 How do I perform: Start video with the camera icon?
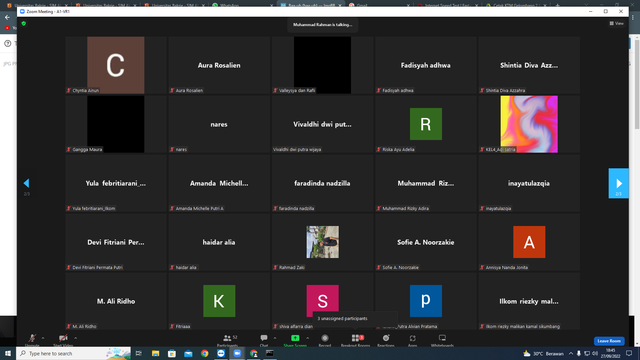[x=63, y=339]
